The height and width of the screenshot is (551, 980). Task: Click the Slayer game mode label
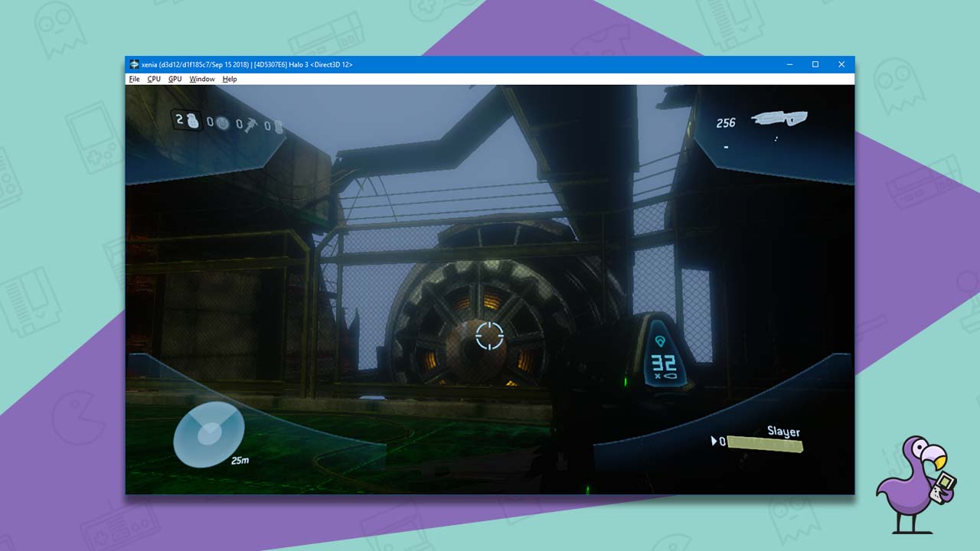click(x=784, y=432)
